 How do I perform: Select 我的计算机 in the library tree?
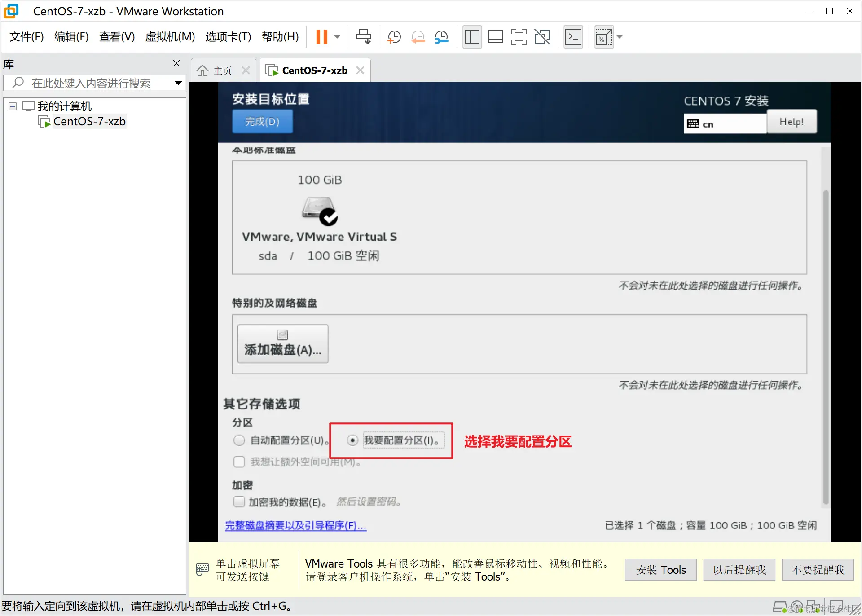click(x=64, y=106)
